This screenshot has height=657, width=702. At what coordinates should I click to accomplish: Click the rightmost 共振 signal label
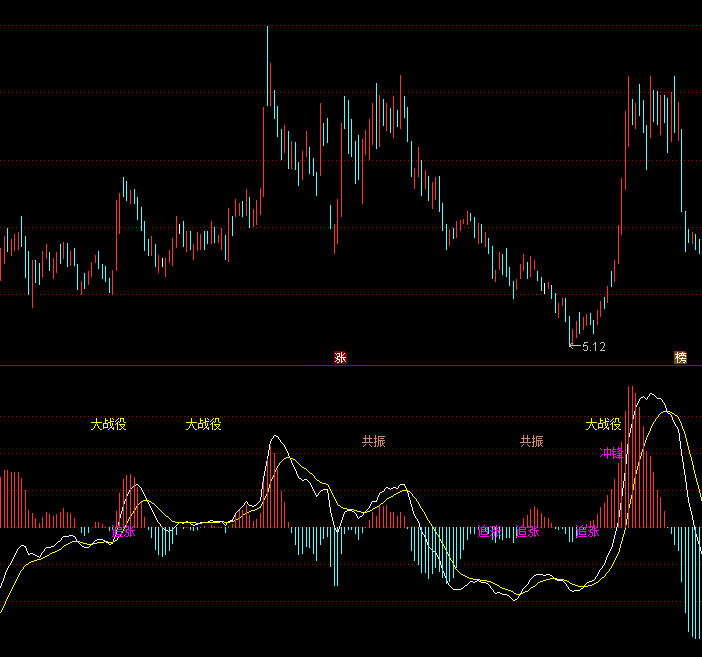coord(531,441)
